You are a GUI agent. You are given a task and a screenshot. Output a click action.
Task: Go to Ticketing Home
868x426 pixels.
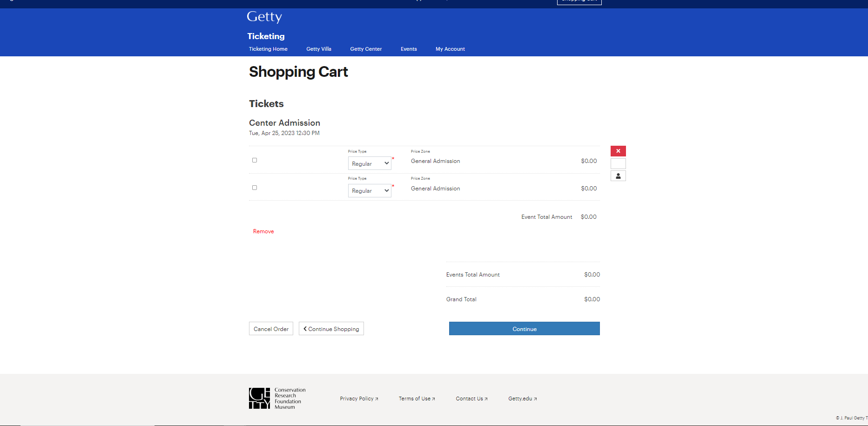(x=268, y=49)
